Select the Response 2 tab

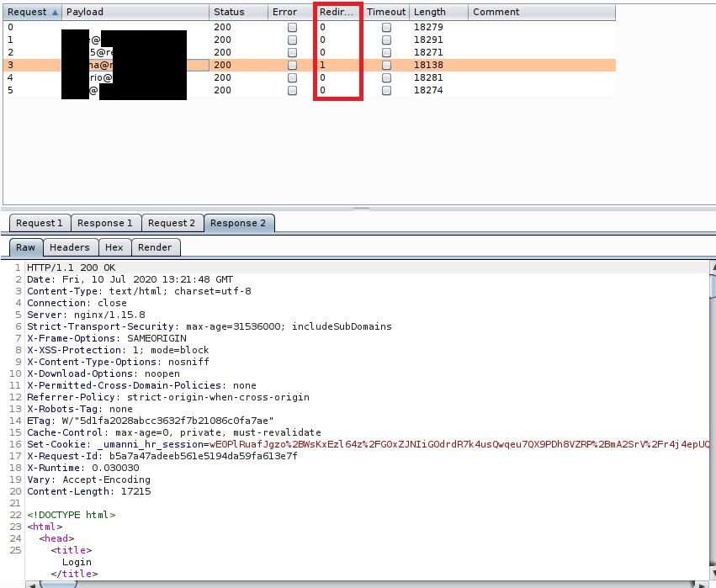tap(239, 223)
